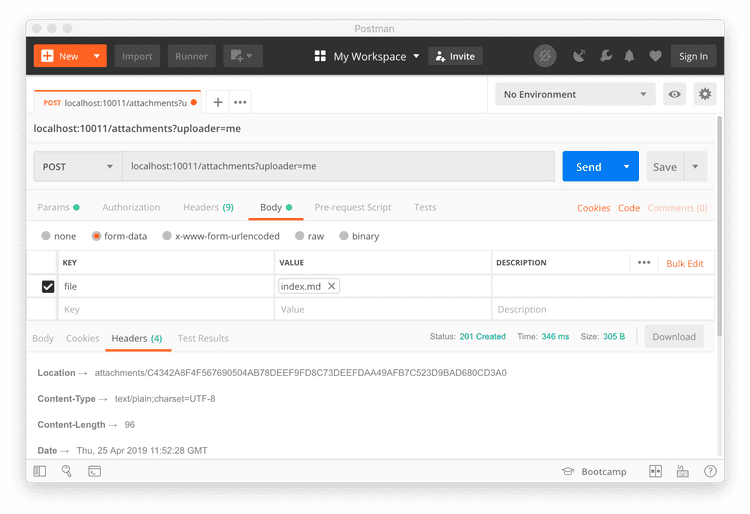This screenshot has width=750, height=514.
Task: Expand the My Workspace switcher
Action: click(x=367, y=56)
